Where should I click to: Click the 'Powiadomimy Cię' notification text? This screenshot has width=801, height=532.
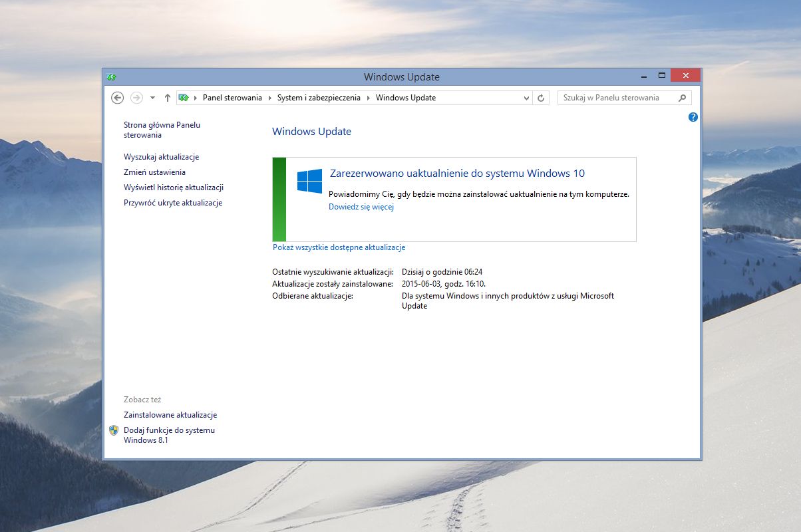pyautogui.click(x=479, y=194)
